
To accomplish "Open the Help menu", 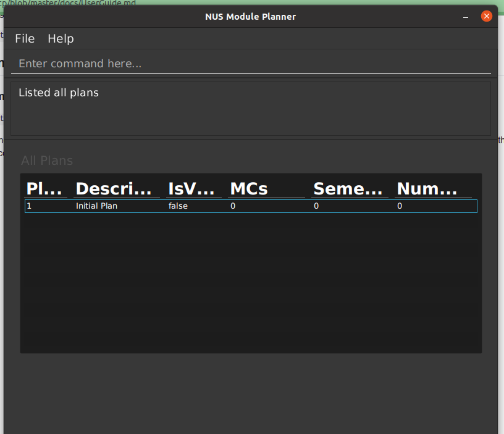I will (61, 38).
